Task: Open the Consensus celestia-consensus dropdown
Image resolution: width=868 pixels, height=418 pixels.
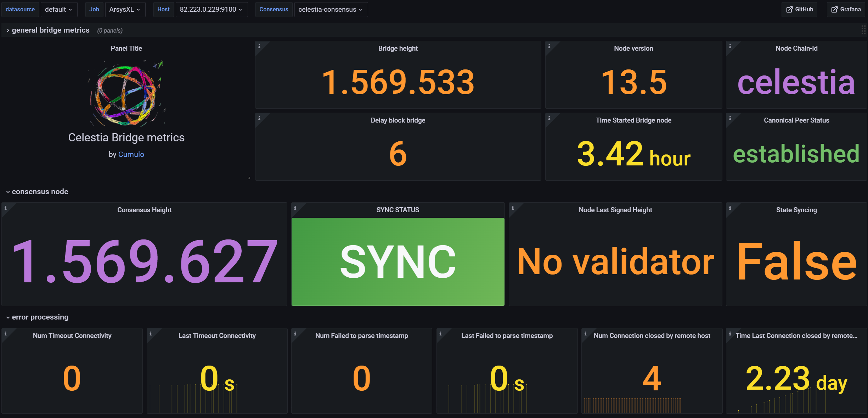Action: [x=330, y=10]
